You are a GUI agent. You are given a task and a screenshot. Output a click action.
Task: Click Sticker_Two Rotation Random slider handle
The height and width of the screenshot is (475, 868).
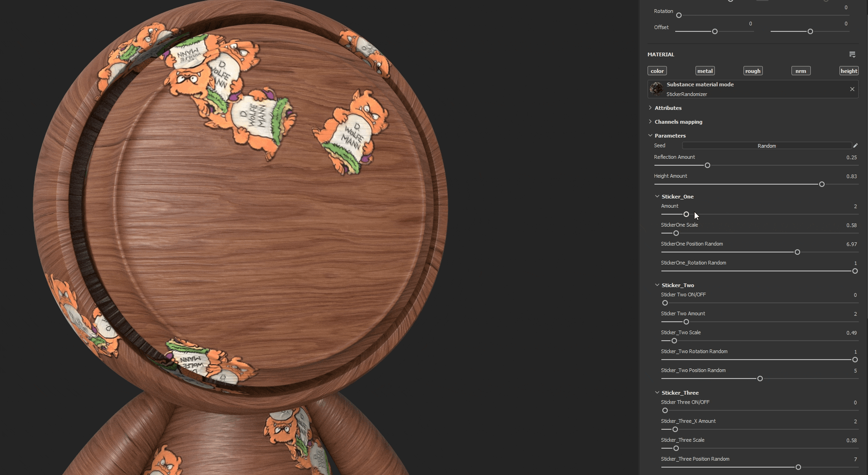[855, 360]
